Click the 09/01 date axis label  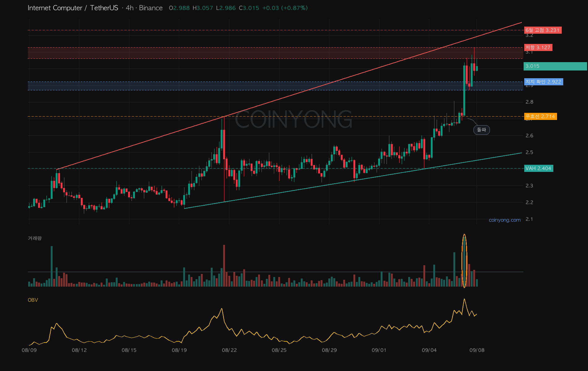point(379,350)
